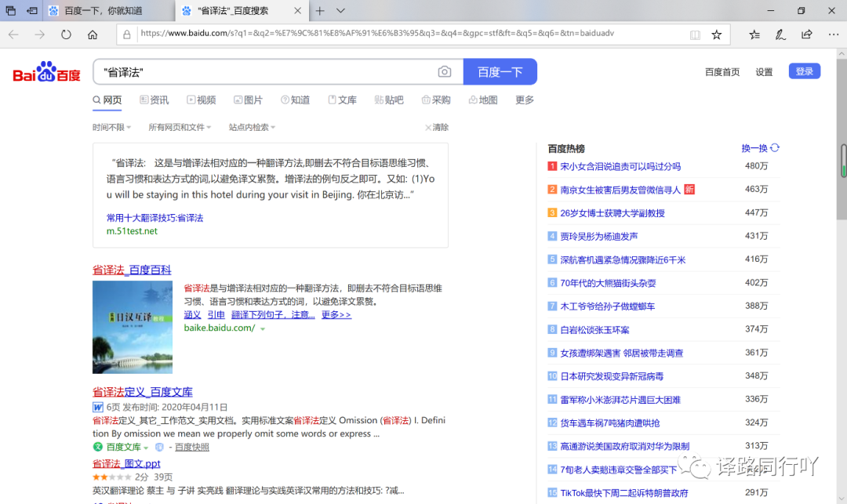Open the 引申 sublink

(216, 314)
